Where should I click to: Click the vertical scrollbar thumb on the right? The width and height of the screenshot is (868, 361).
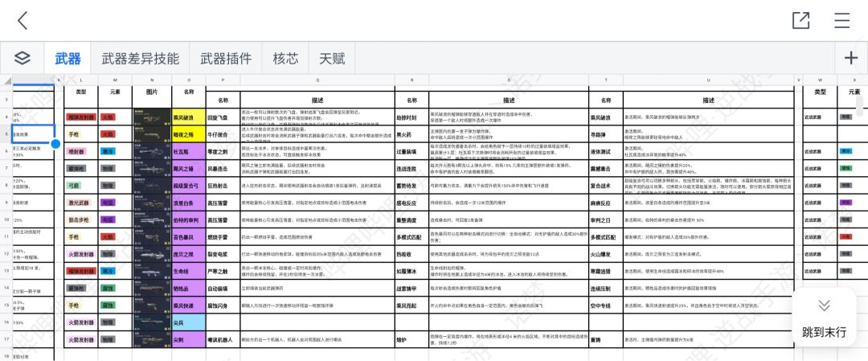coord(859,106)
